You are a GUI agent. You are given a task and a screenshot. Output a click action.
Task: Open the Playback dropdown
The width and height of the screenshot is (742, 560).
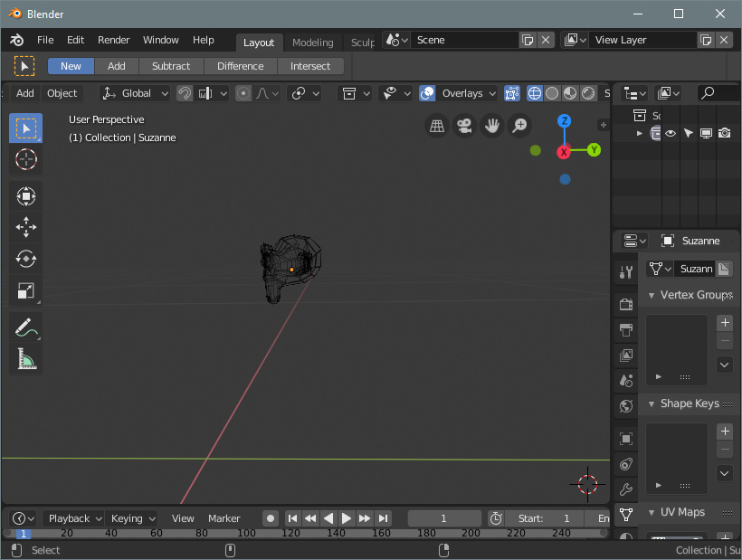[74, 518]
